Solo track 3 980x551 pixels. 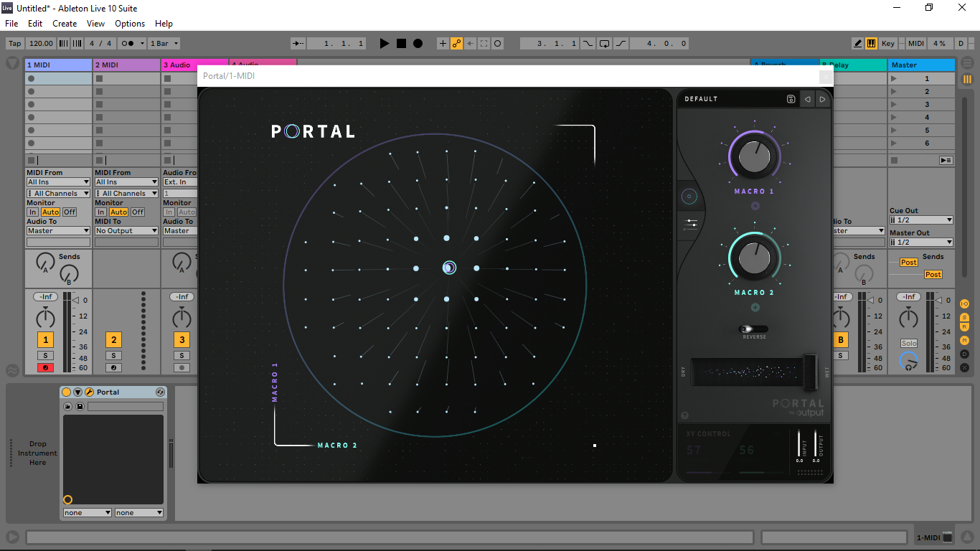coord(182,354)
